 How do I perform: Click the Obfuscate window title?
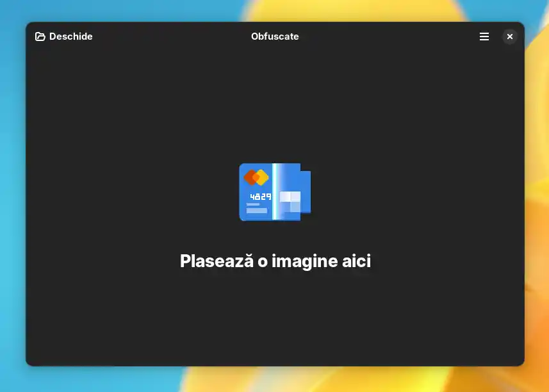coord(275,37)
